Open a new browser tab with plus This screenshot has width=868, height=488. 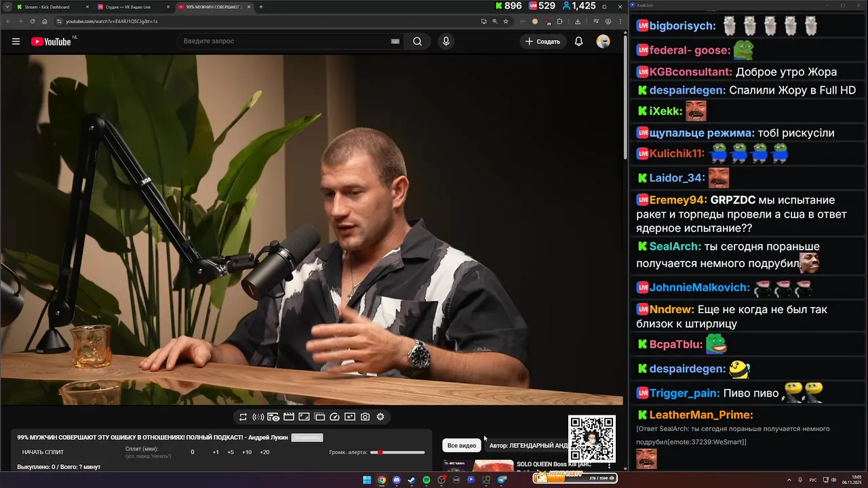click(x=261, y=7)
